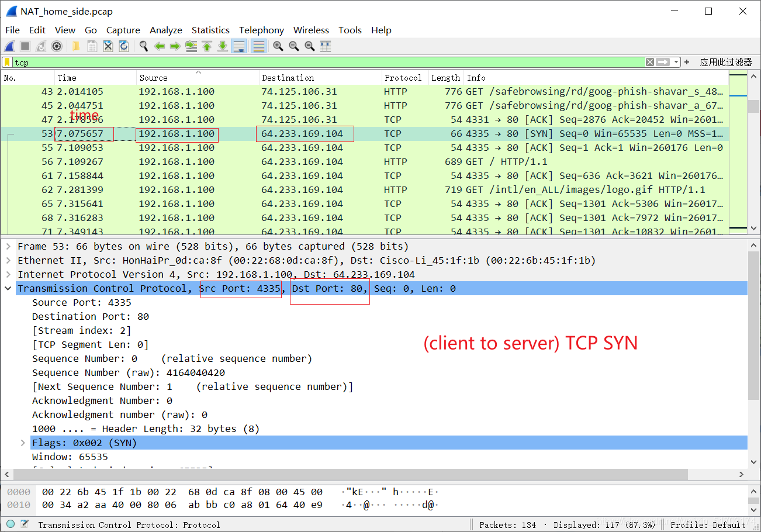The height and width of the screenshot is (532, 761).
Task: Click the Restart current capture icon
Action: click(x=41, y=46)
